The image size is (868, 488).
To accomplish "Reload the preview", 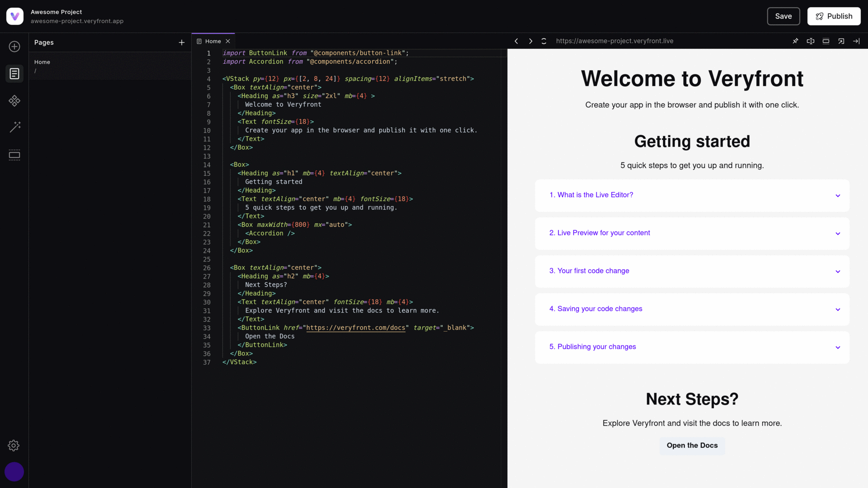I will (544, 41).
